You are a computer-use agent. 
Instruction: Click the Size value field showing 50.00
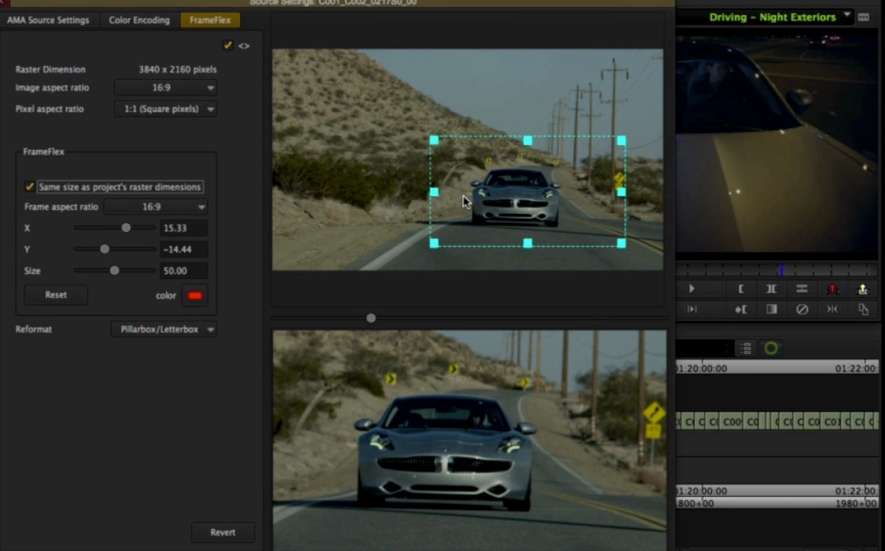pos(183,271)
